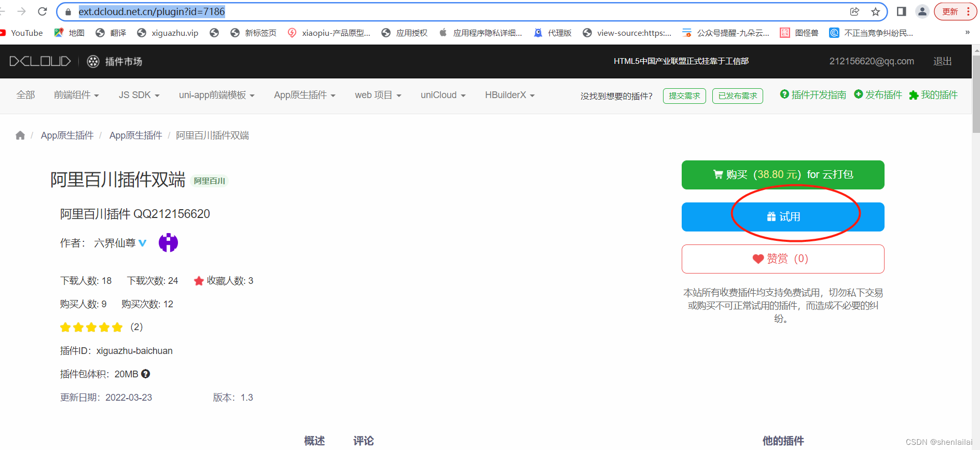Click the yellow five-star rating
Screen dimensions: 980x450
[x=91, y=327]
